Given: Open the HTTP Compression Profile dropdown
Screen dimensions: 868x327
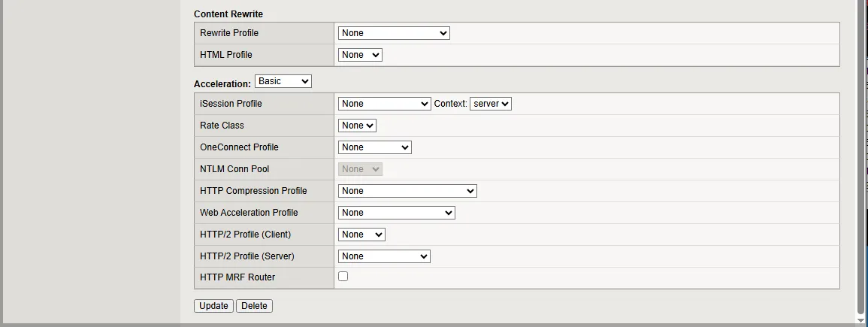Looking at the screenshot, I should point(407,191).
